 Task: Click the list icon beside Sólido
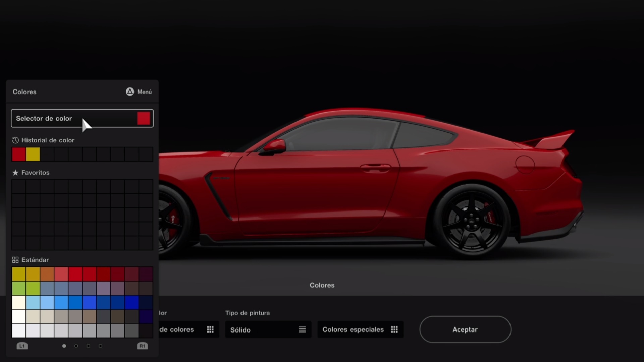[x=302, y=329]
